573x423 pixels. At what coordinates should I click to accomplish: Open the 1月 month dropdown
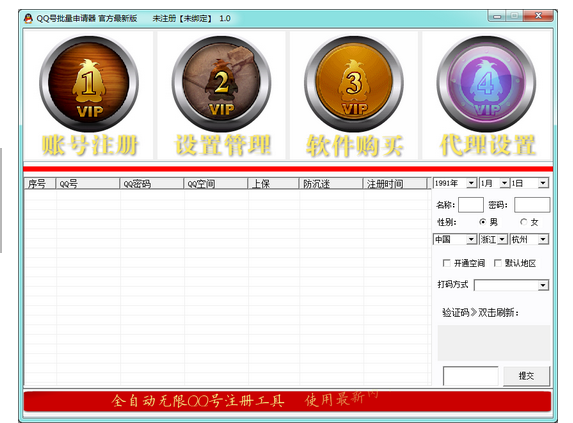pos(504,183)
